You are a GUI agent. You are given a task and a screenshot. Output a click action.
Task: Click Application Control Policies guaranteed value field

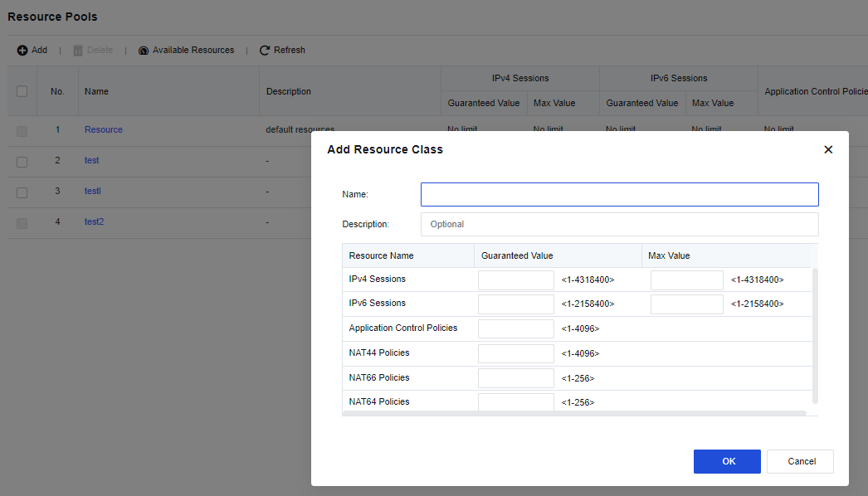pos(515,328)
